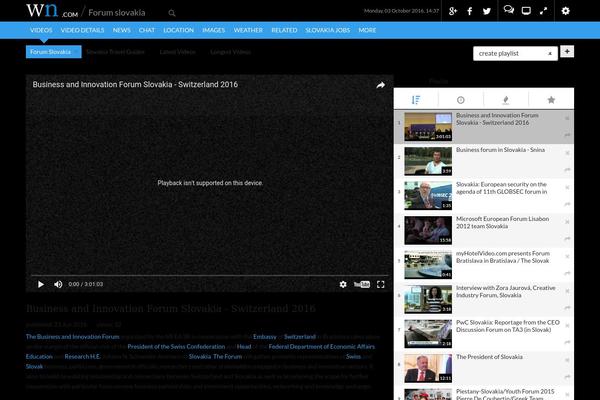Switch to the Longest Videos tab

230,52
